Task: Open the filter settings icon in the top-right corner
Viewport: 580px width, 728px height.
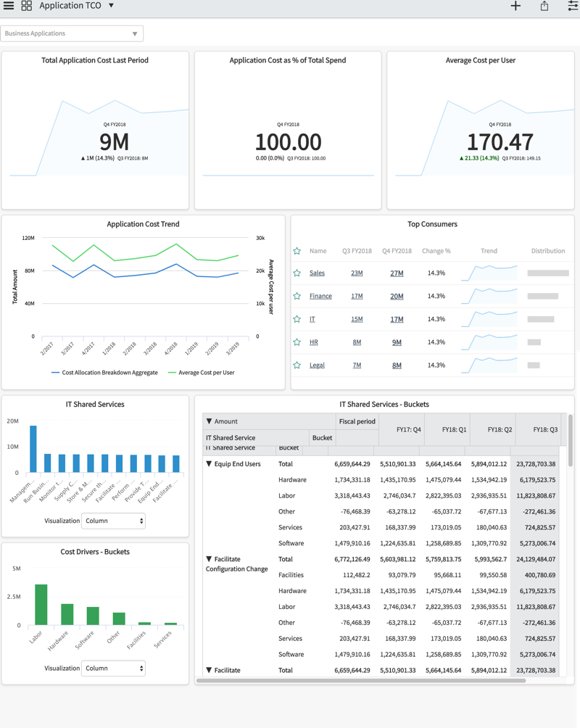Action: [x=572, y=6]
